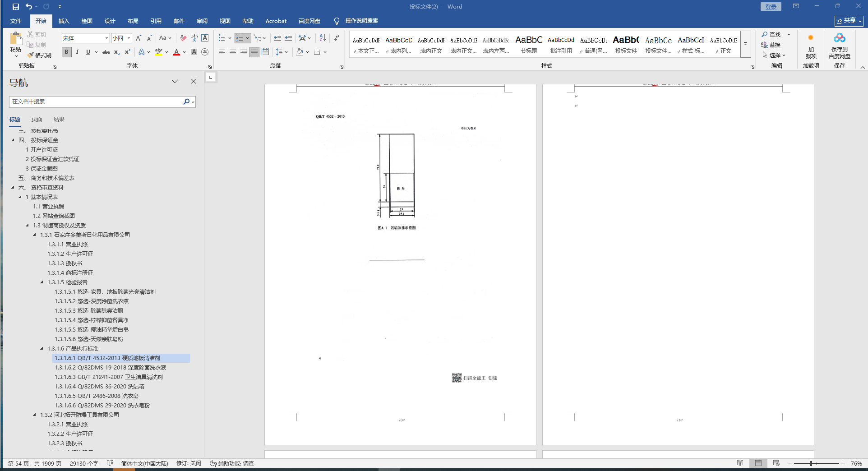
Task: Collapse the 1.3.1.5 检验报告 heading
Action: click(42, 282)
